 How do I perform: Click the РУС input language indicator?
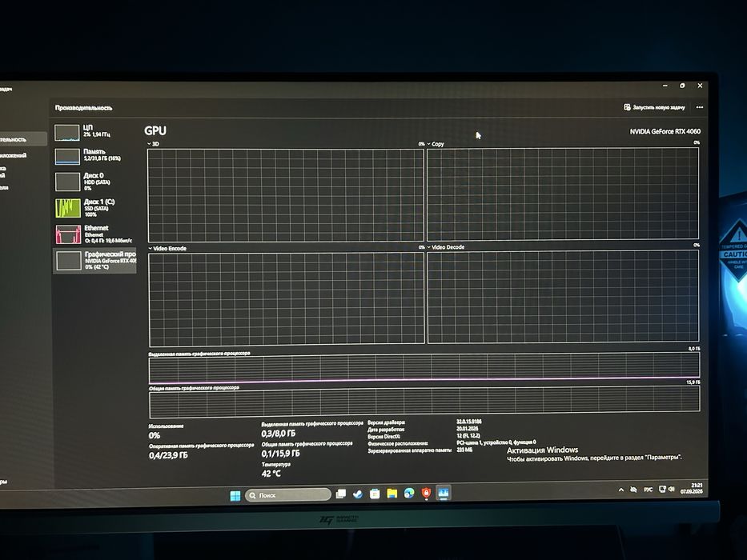tap(648, 490)
